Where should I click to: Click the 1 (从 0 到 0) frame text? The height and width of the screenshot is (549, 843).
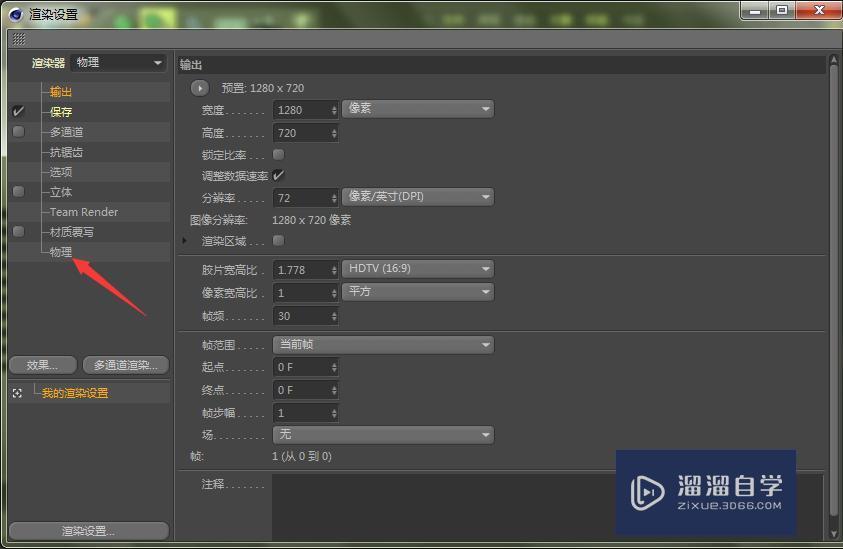(x=302, y=456)
